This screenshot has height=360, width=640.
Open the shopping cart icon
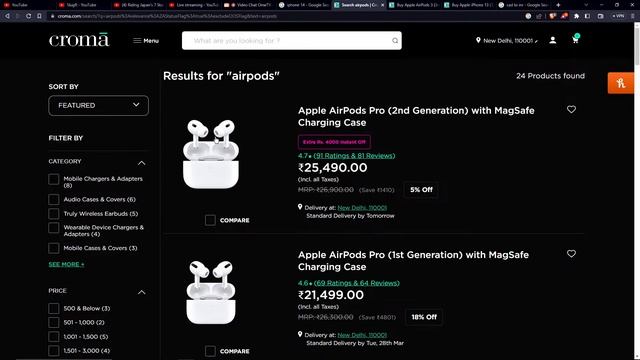click(x=575, y=40)
